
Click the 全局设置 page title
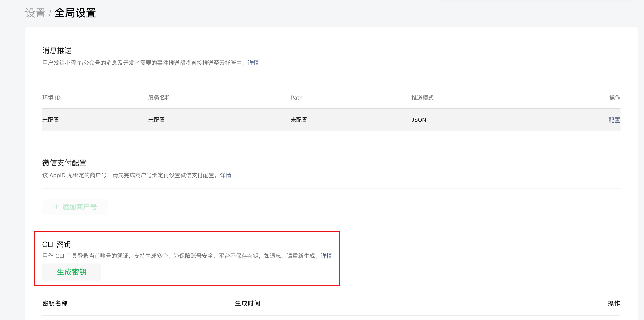(75, 13)
